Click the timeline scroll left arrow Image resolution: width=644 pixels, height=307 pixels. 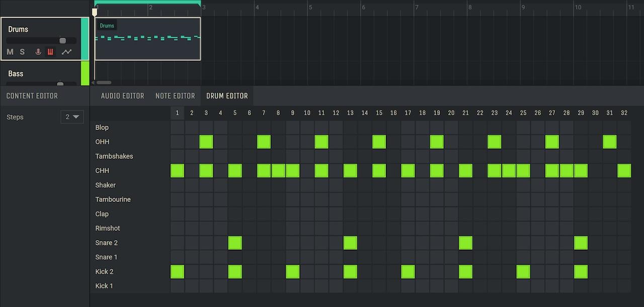[93, 83]
